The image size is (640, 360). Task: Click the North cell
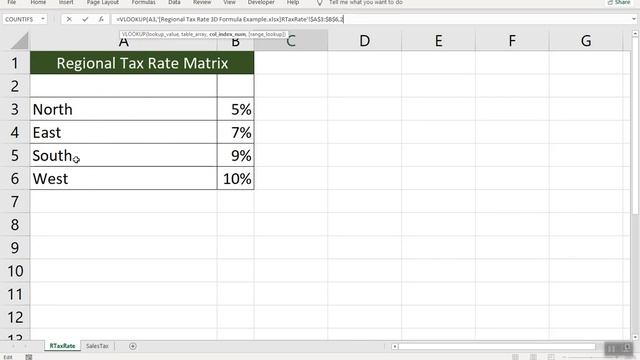(123, 109)
